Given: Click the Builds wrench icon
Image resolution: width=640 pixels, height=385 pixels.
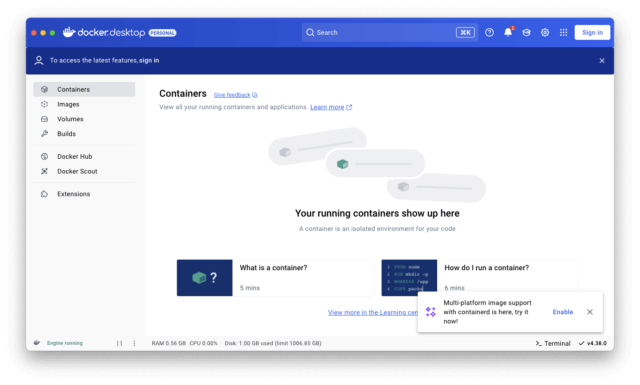Looking at the screenshot, I should click(x=44, y=134).
